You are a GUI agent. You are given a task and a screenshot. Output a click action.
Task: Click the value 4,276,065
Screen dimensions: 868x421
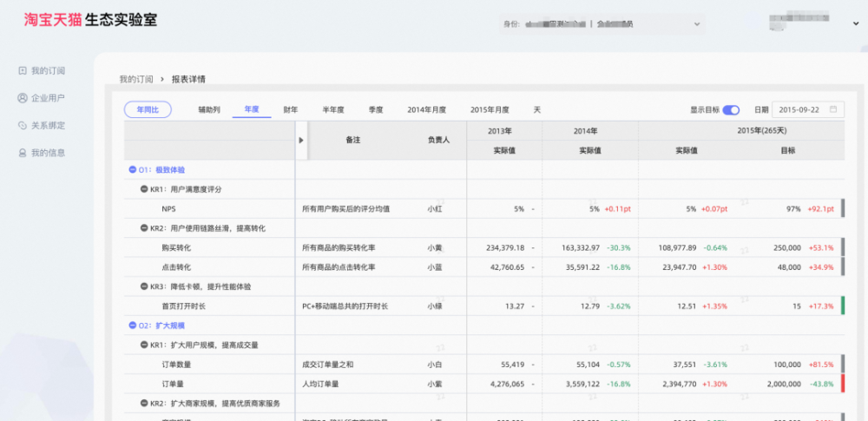point(506,384)
